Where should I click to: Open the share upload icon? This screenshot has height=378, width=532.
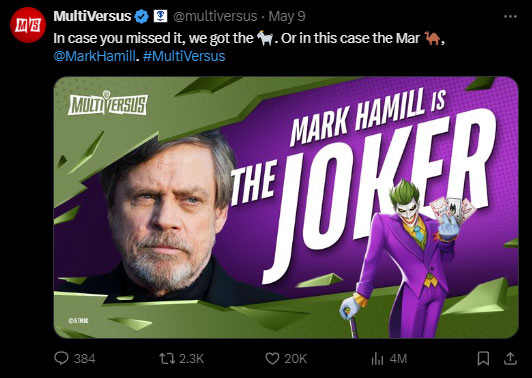[510, 358]
